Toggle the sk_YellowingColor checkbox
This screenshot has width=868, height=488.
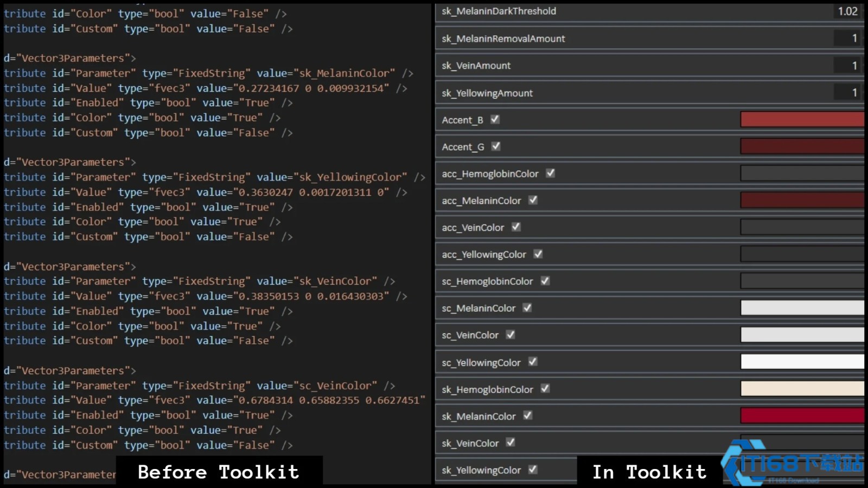[533, 470]
